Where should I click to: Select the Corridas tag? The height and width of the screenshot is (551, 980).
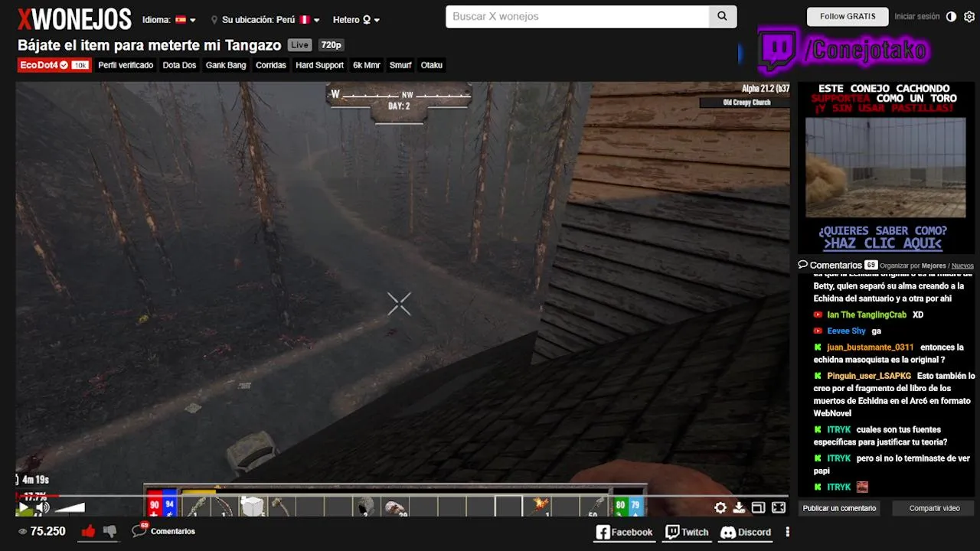click(271, 65)
